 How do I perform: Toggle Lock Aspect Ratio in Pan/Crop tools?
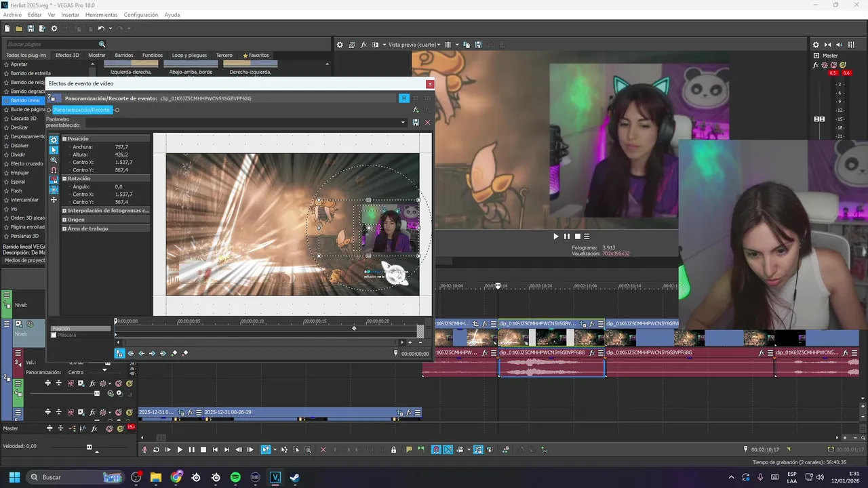(54, 180)
